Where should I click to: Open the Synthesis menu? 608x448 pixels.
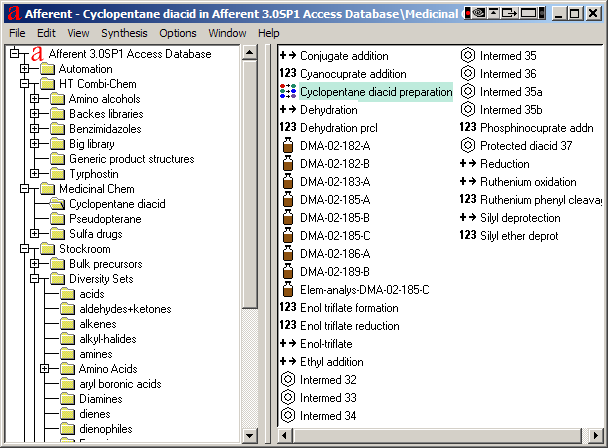tap(124, 33)
